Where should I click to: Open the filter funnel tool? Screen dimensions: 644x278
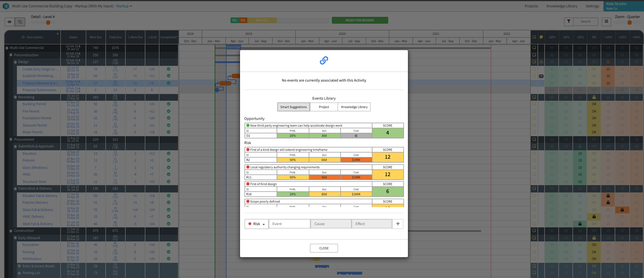tap(569, 21)
